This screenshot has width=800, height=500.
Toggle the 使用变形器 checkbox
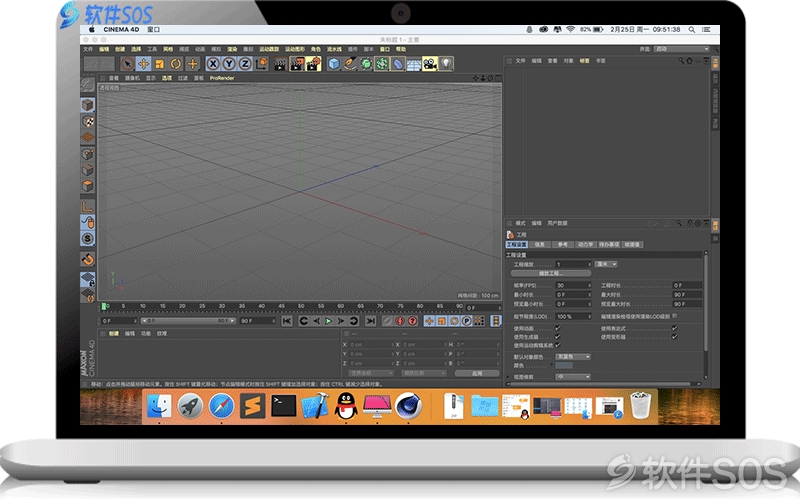674,337
